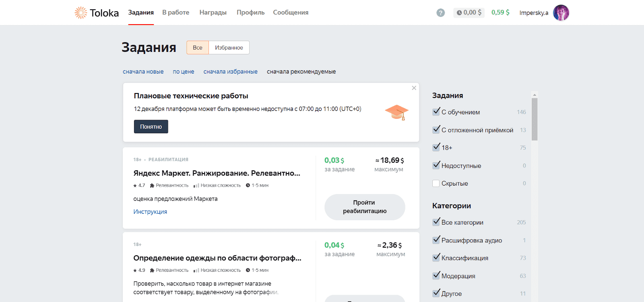Click the filter sidebar scrollbar thumb
The height and width of the screenshot is (302, 644).
point(535,119)
